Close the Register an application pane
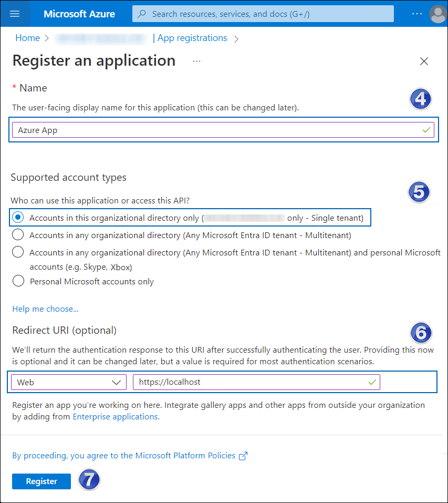Screen dimensions: 448x503 [424, 61]
